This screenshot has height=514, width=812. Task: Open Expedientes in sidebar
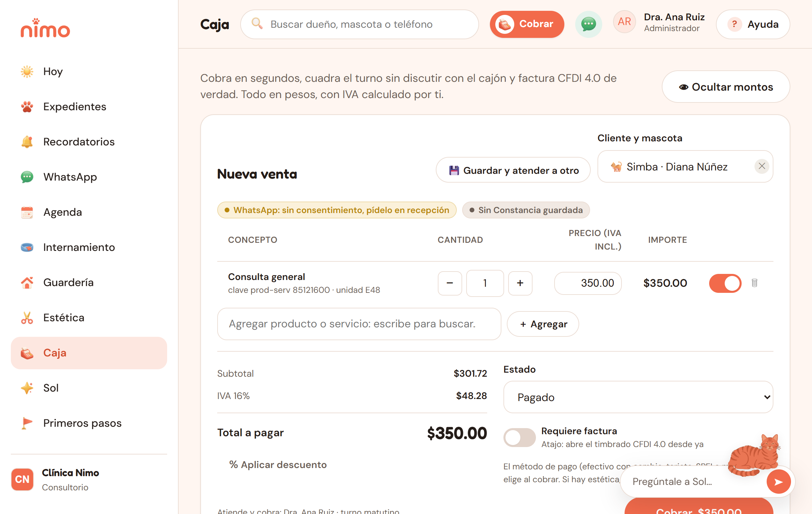click(89, 107)
